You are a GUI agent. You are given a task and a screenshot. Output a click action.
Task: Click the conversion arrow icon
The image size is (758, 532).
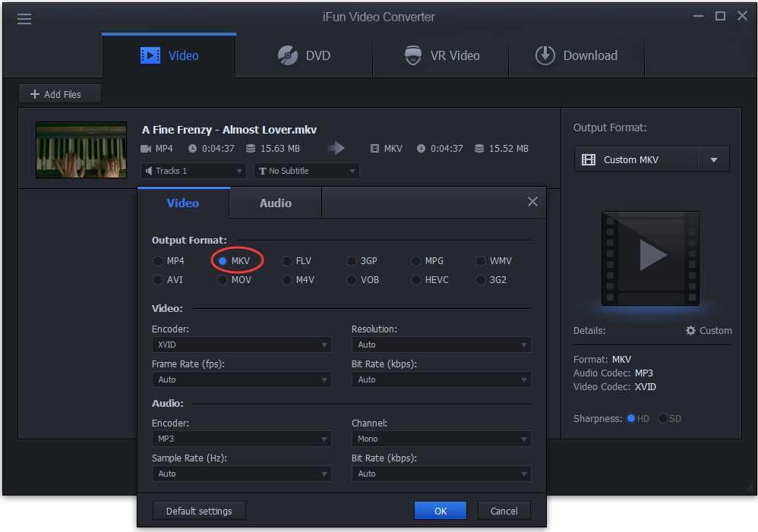click(335, 148)
